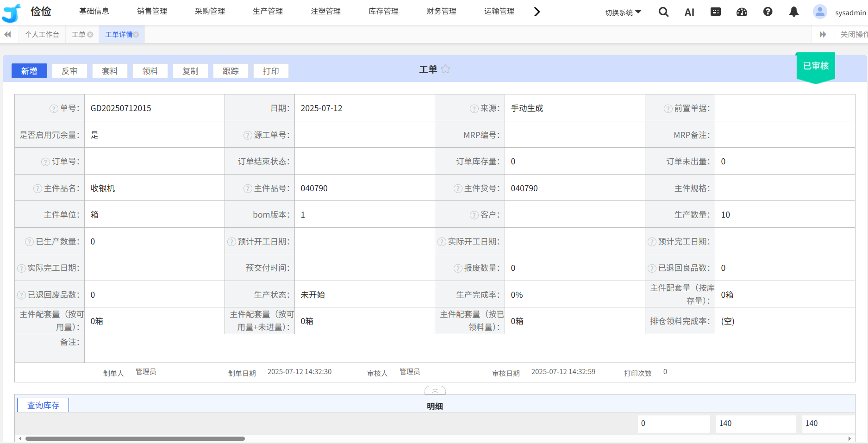
Task: Click the 新增 button
Action: tap(29, 71)
